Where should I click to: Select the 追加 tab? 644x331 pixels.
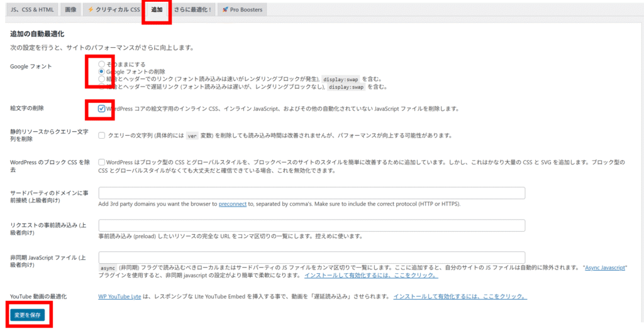pyautogui.click(x=157, y=9)
